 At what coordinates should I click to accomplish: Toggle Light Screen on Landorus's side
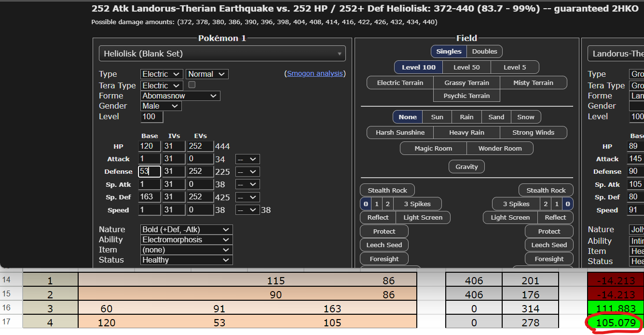pos(510,217)
